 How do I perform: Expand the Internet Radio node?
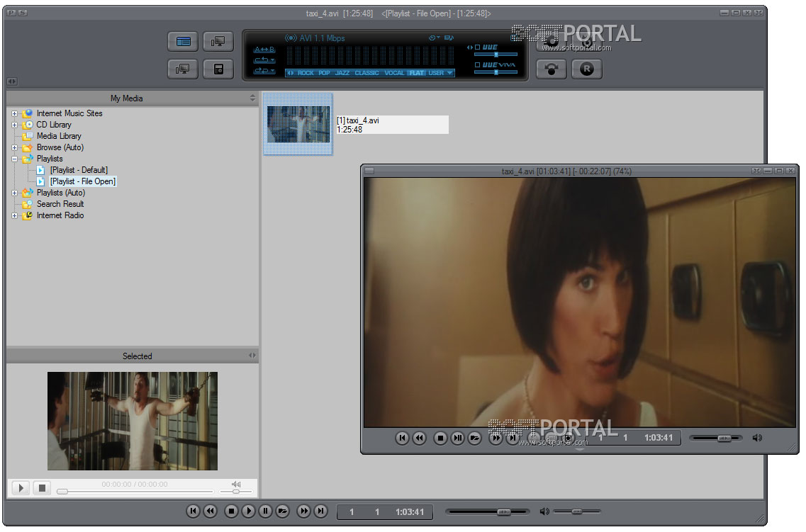tap(14, 215)
